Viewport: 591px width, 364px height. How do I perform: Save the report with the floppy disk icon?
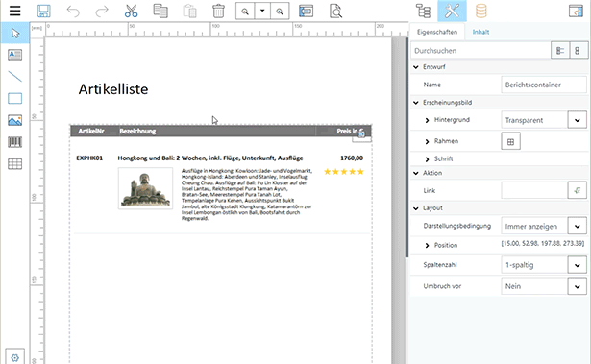click(x=44, y=11)
